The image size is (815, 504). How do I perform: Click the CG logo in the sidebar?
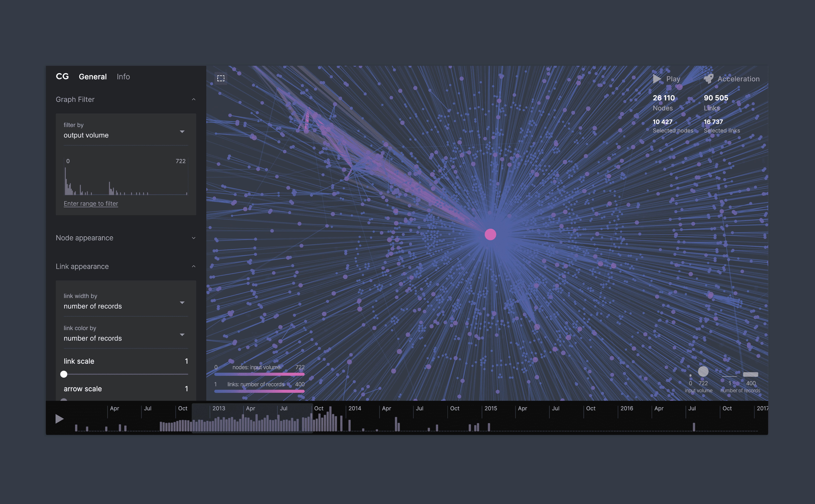click(x=62, y=76)
